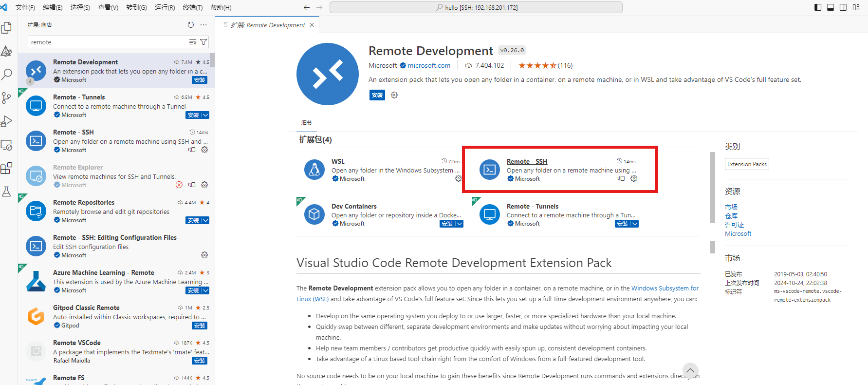Screen dimensions: 868x385
Task: Open the Explorer view in activity bar
Action: [7, 28]
